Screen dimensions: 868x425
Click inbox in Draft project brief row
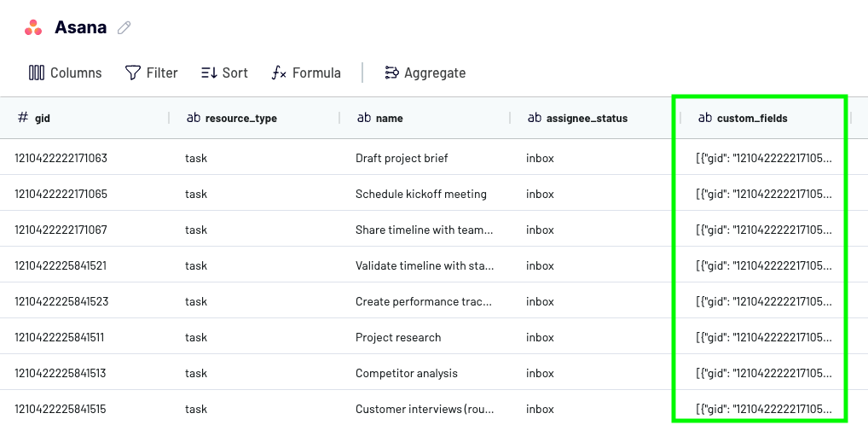540,158
